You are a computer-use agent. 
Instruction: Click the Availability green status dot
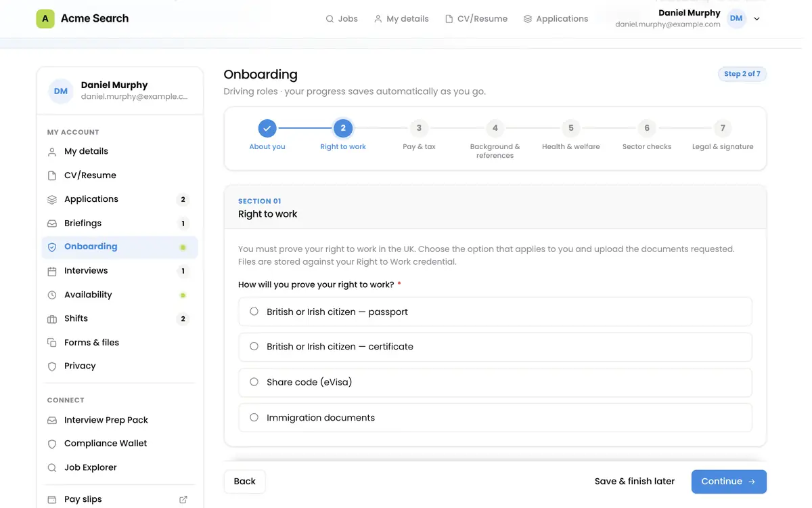point(183,295)
